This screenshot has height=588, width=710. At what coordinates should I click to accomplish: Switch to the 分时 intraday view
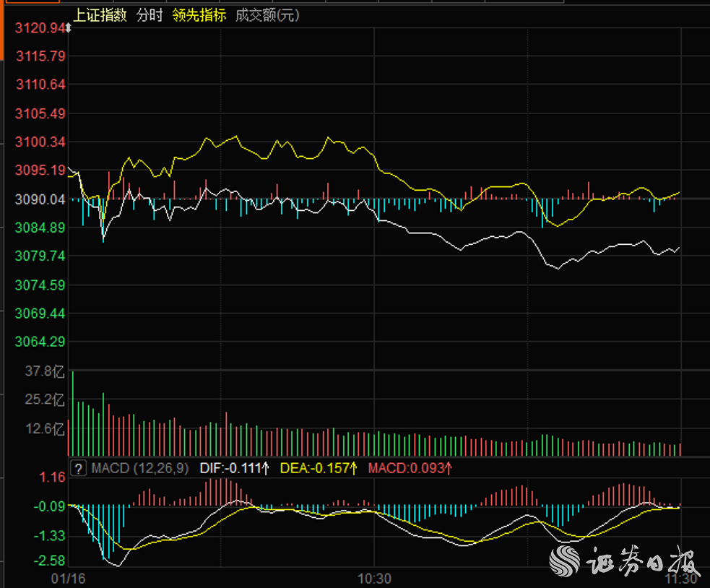point(150,14)
